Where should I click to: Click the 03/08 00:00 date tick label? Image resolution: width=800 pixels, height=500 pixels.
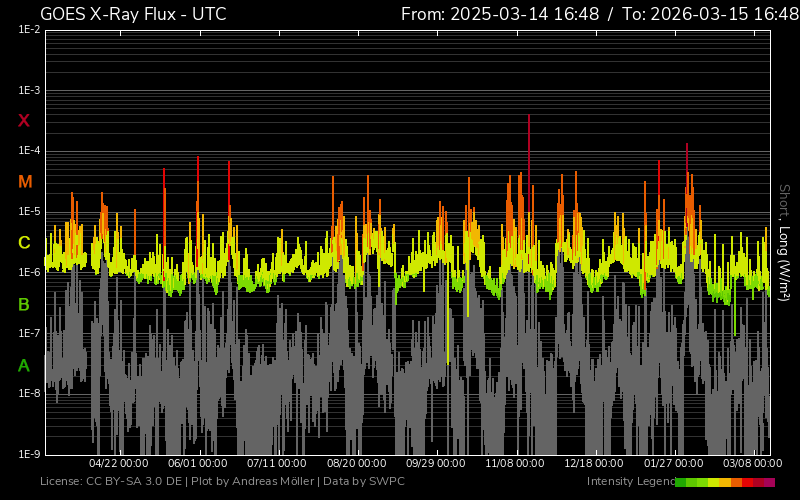click(x=752, y=464)
